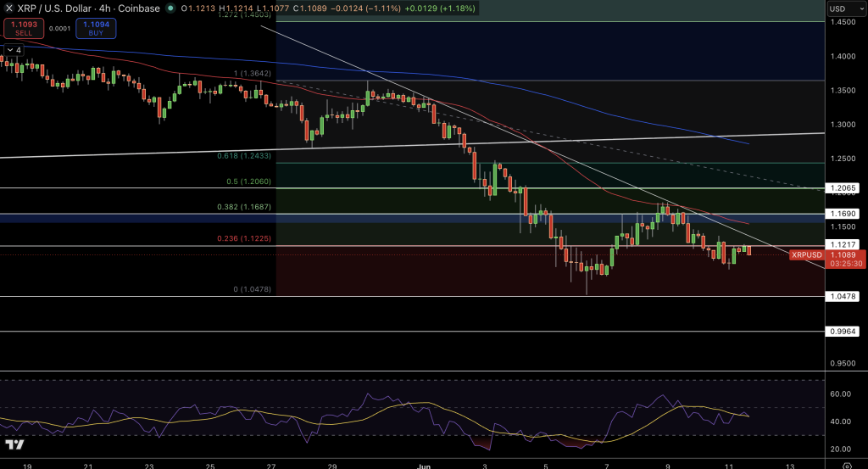Click the high value H1.1214
This screenshot has height=469, width=868.
pyautogui.click(x=236, y=8)
